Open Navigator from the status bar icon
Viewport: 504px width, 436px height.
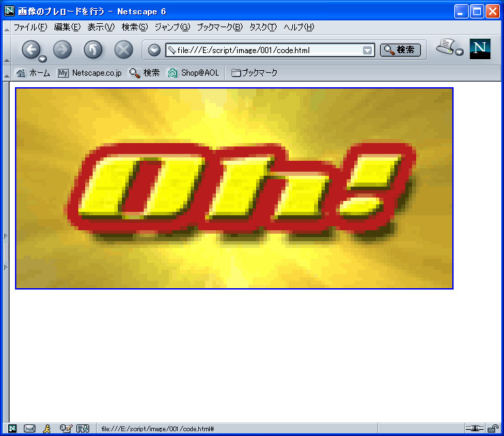[12, 429]
